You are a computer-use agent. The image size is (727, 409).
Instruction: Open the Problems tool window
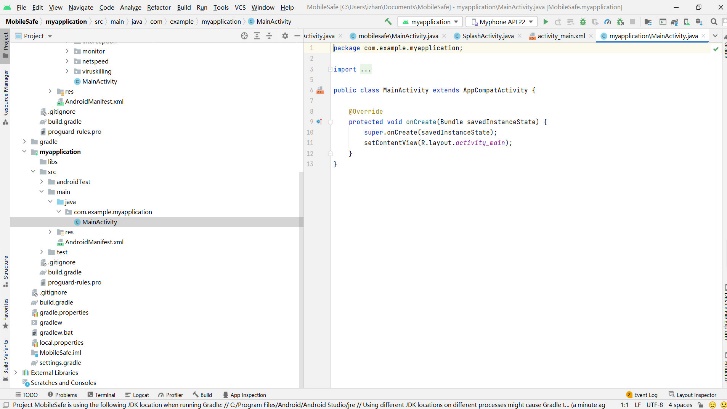[x=62, y=395]
